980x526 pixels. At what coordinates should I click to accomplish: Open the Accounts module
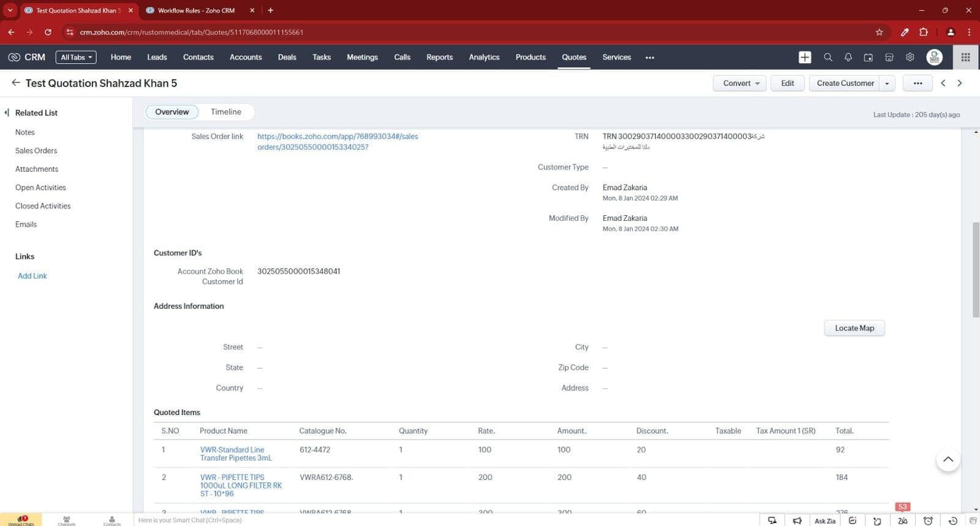(x=246, y=57)
